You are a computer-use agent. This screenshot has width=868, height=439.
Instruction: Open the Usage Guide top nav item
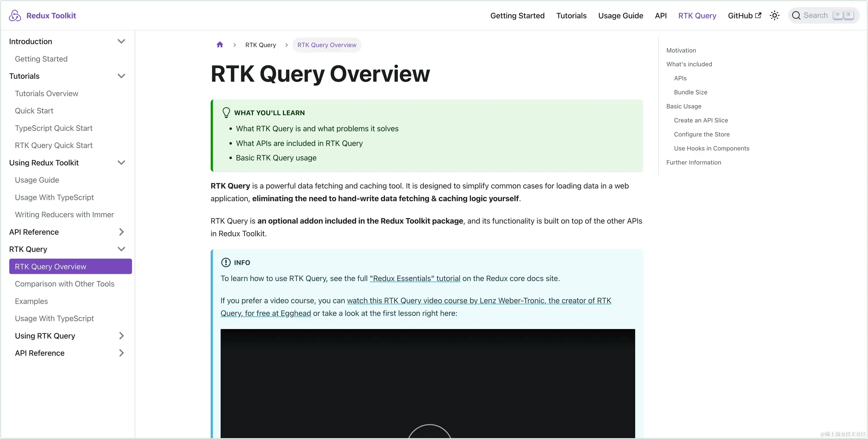coord(621,16)
